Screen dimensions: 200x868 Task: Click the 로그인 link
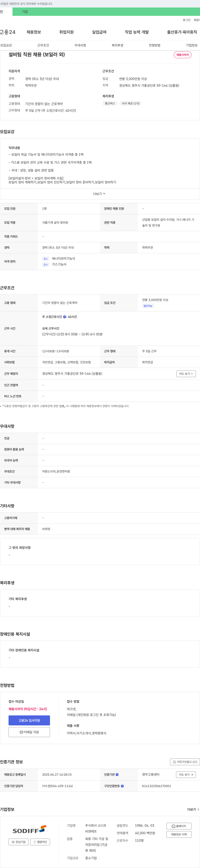tap(186, 20)
